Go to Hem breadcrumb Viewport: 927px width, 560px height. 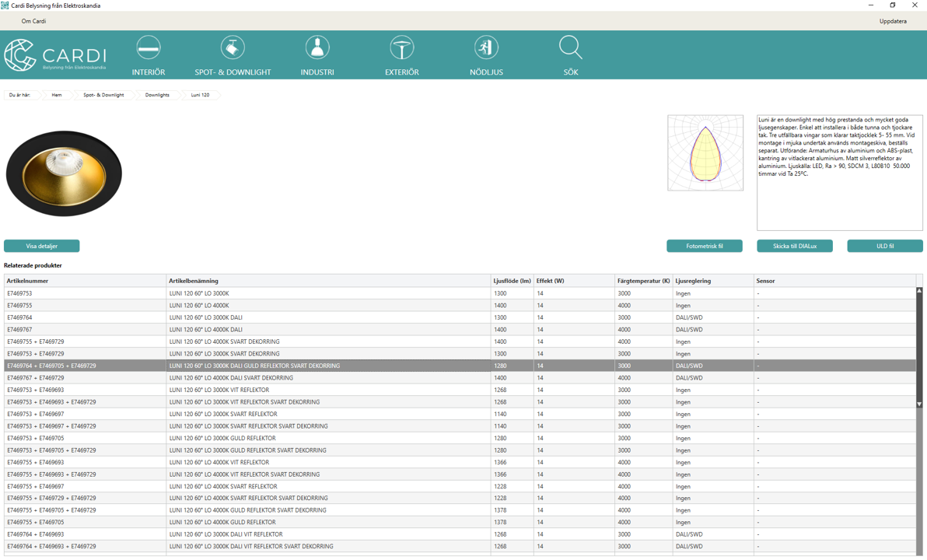(57, 95)
